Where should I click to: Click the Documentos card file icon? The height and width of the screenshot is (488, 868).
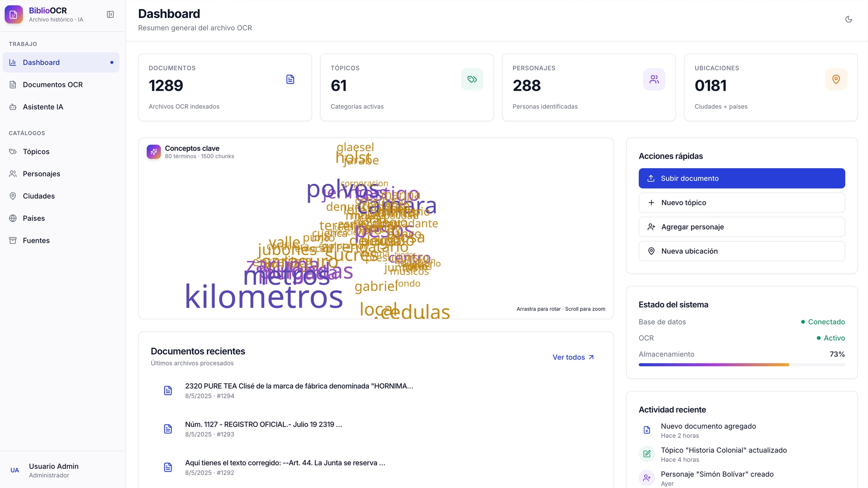pos(290,79)
